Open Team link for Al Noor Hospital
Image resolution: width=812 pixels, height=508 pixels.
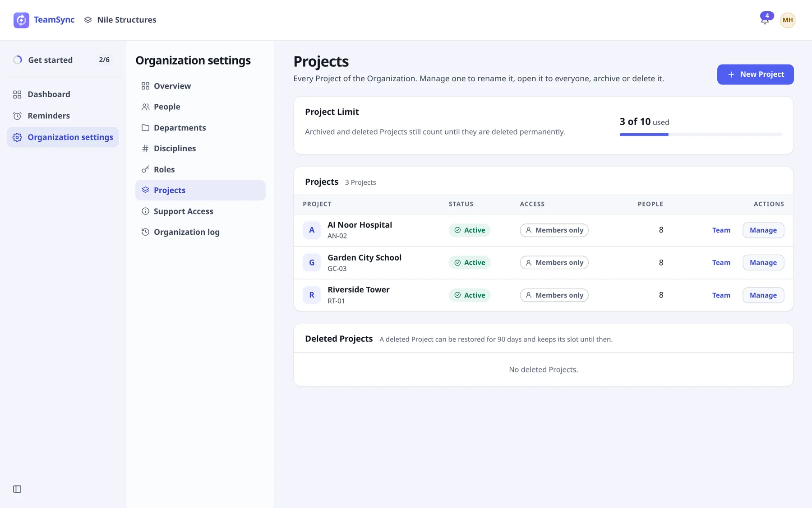[721, 230]
